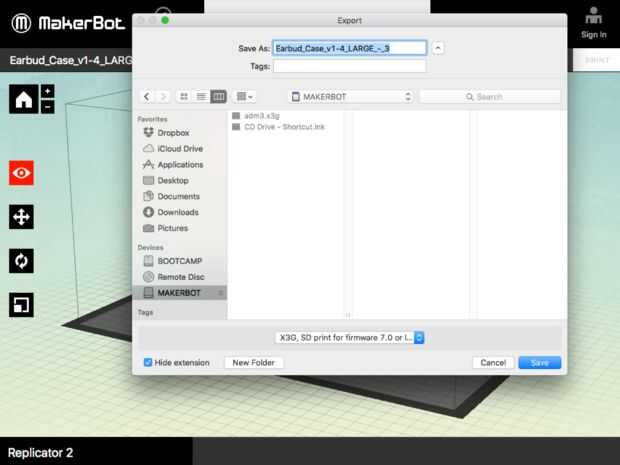Click the green window zoom button
The width and height of the screenshot is (620, 465).
point(165,20)
